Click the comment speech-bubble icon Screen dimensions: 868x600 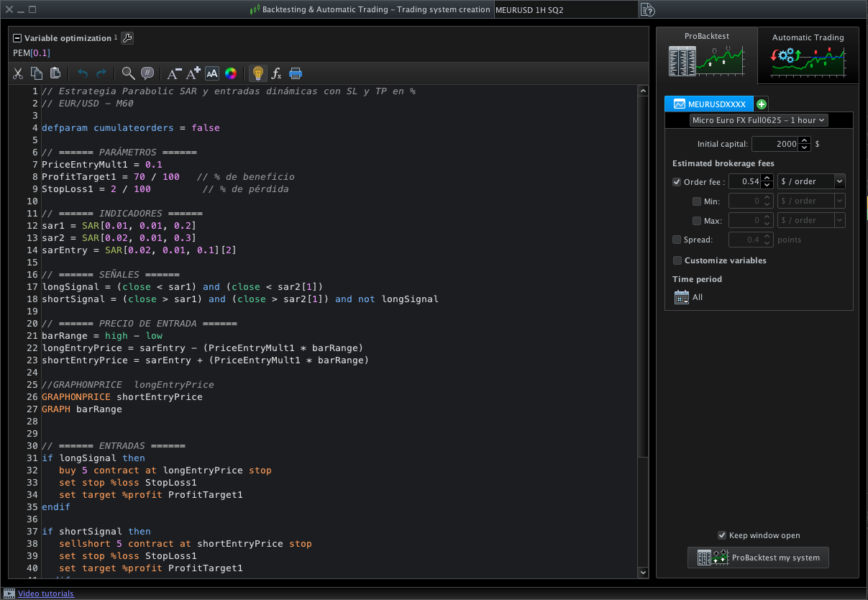pyautogui.click(x=147, y=73)
